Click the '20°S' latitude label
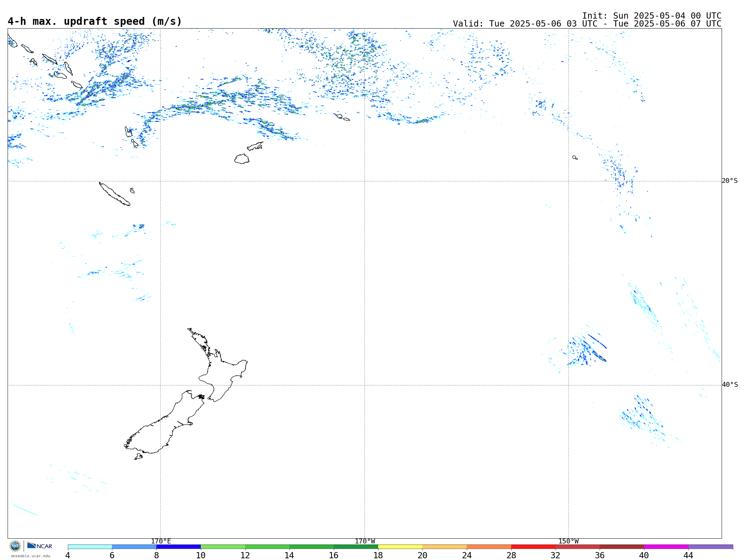 (730, 181)
